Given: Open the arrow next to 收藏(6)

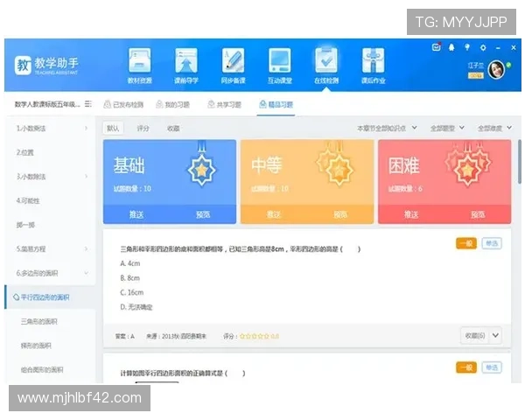Looking at the screenshot, I should pyautogui.click(x=495, y=335).
